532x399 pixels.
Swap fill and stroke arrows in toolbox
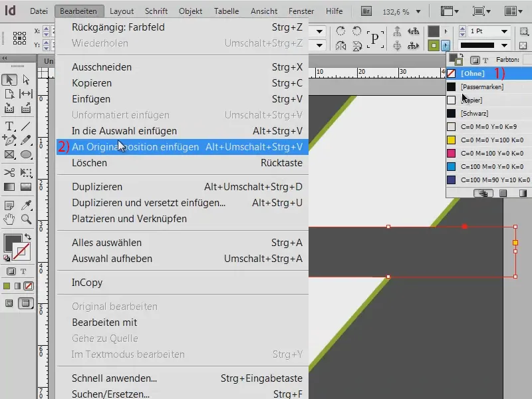pyautogui.click(x=28, y=237)
